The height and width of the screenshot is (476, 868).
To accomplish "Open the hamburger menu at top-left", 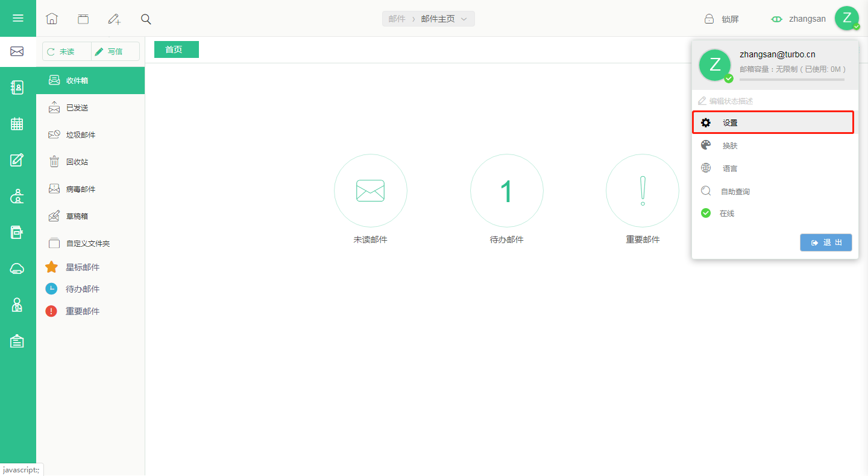I will (18, 18).
